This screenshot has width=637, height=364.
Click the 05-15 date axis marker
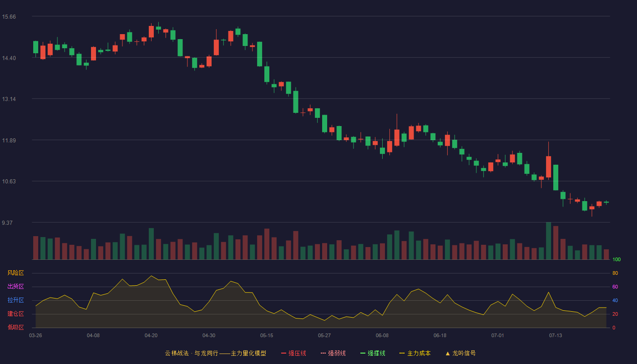(x=267, y=335)
